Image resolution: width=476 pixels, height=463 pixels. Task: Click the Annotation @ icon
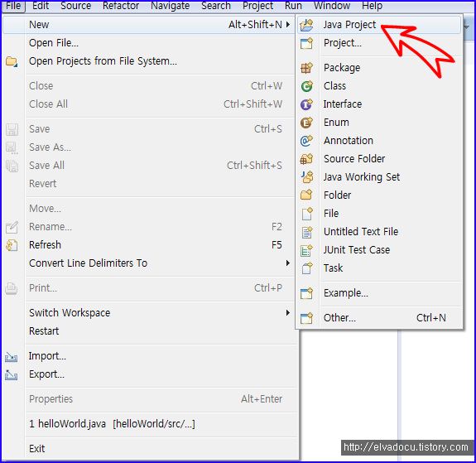(x=306, y=141)
